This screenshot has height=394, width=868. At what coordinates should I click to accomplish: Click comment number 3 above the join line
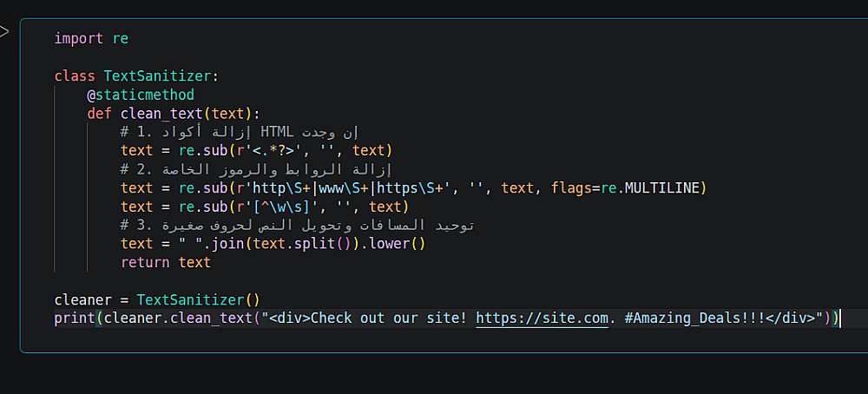(x=297, y=226)
